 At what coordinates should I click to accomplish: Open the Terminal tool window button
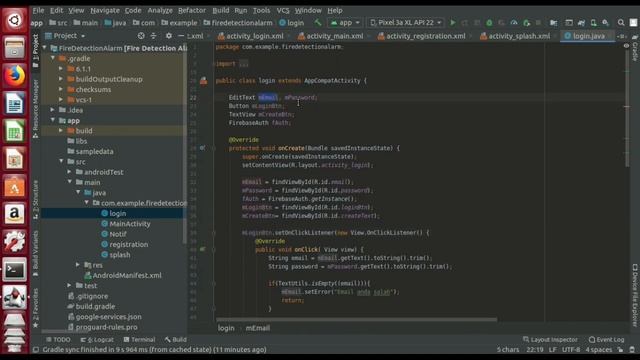pyautogui.click(x=139, y=340)
